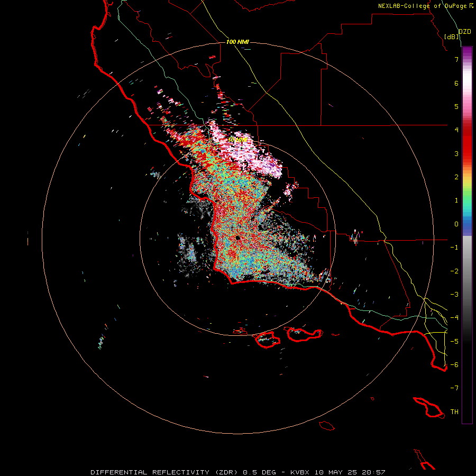Viewport: 476px width, 476px height.
Task: Click the 1 tick label on color scale
Action: pos(456,200)
